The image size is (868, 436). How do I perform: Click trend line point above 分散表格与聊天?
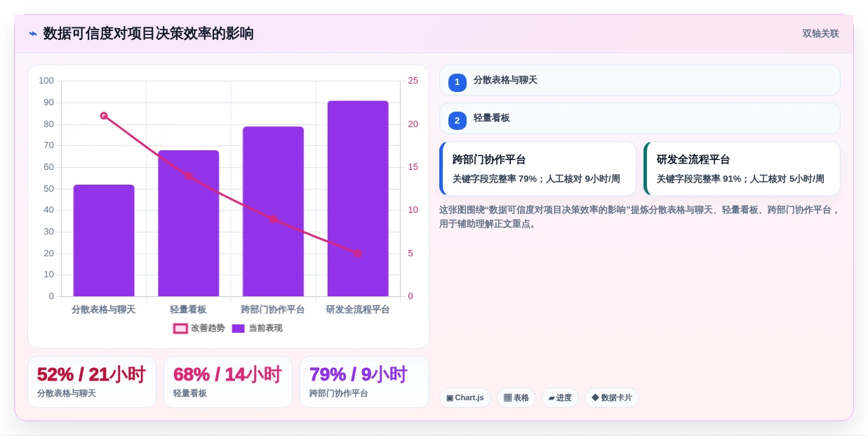(104, 116)
